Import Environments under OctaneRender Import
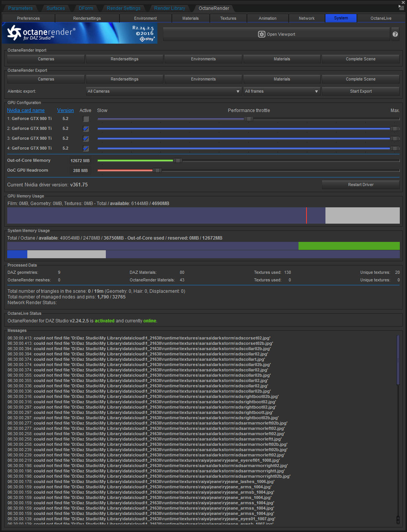 pos(203,59)
